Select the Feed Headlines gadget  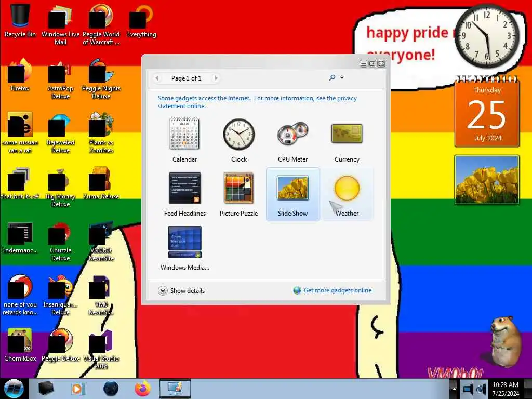(184, 194)
